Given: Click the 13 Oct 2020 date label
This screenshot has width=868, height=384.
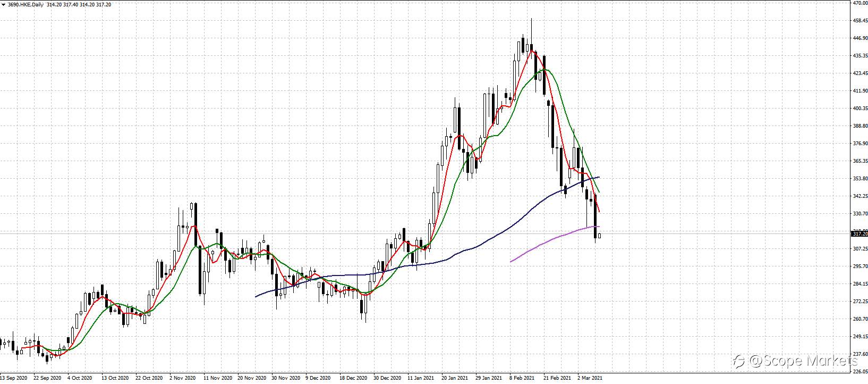Looking at the screenshot, I should [x=115, y=379].
